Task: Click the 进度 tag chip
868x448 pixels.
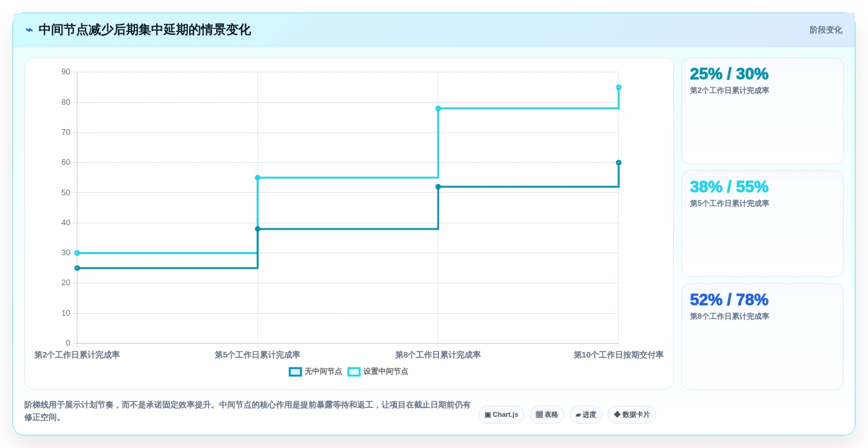Action: (x=586, y=415)
